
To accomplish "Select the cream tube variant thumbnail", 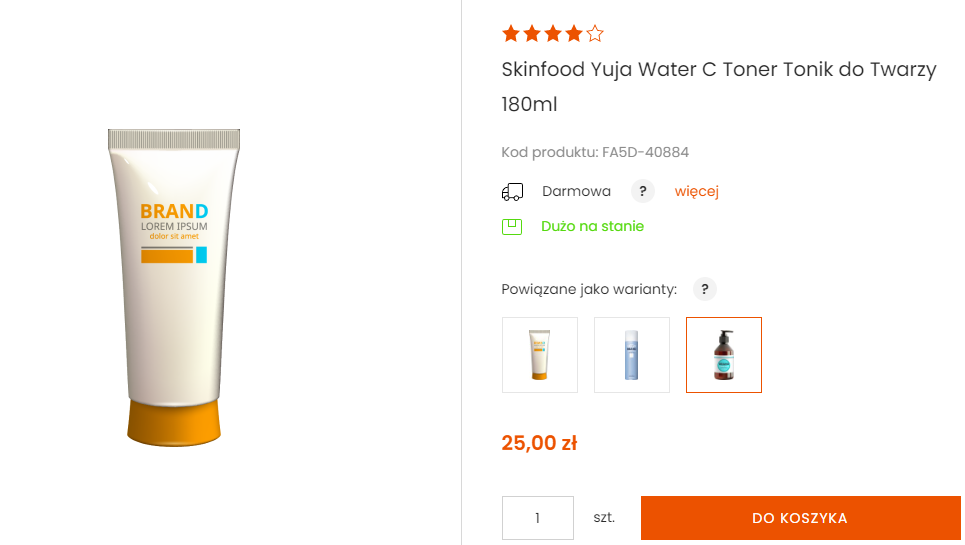I will (540, 355).
